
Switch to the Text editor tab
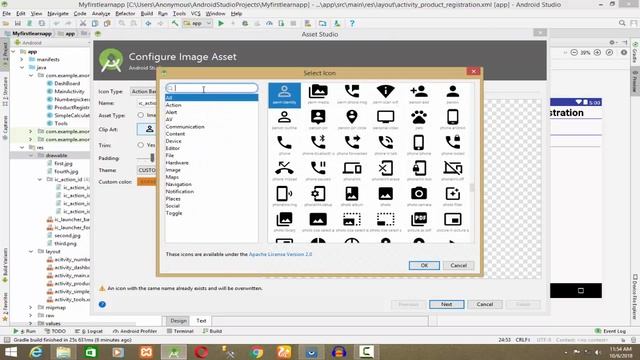pos(201,321)
